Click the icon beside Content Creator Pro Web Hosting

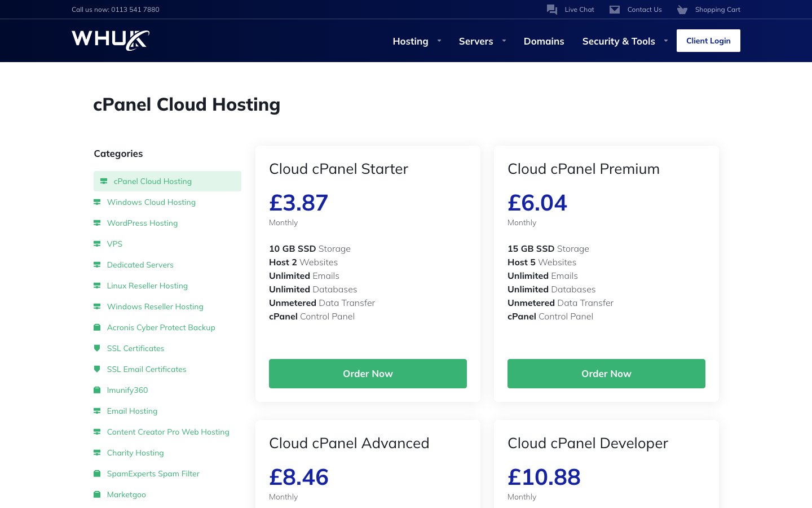tap(97, 432)
